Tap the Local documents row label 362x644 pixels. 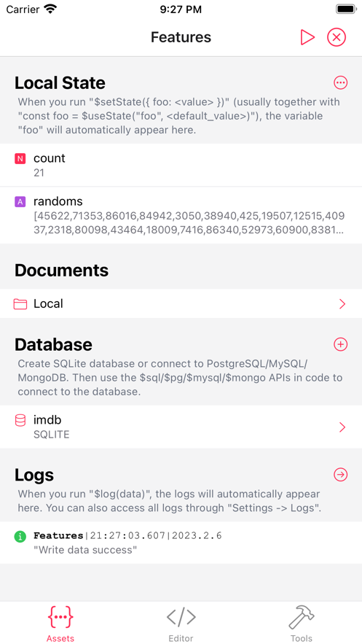[48, 304]
